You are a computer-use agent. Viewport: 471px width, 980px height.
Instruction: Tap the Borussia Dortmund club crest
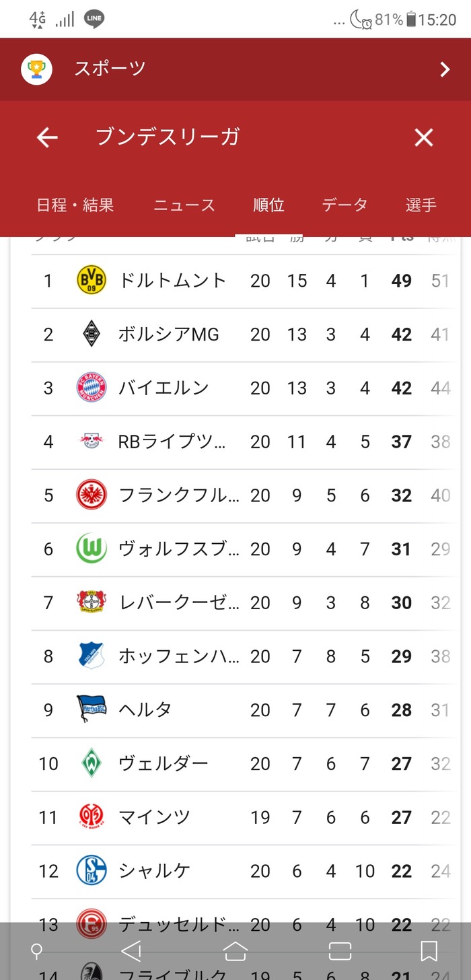[x=92, y=280]
